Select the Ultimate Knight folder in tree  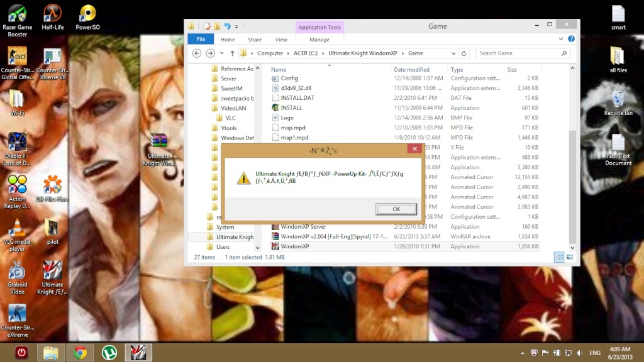pos(235,237)
